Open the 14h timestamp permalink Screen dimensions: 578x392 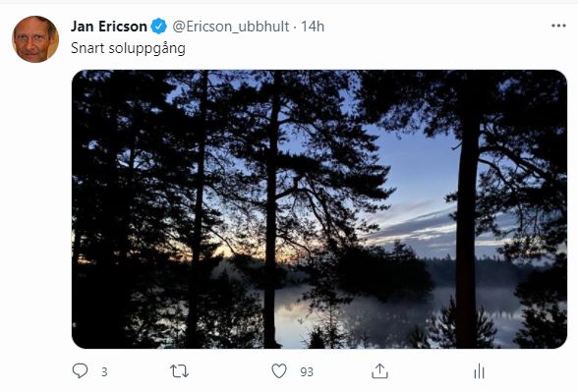[x=313, y=27]
